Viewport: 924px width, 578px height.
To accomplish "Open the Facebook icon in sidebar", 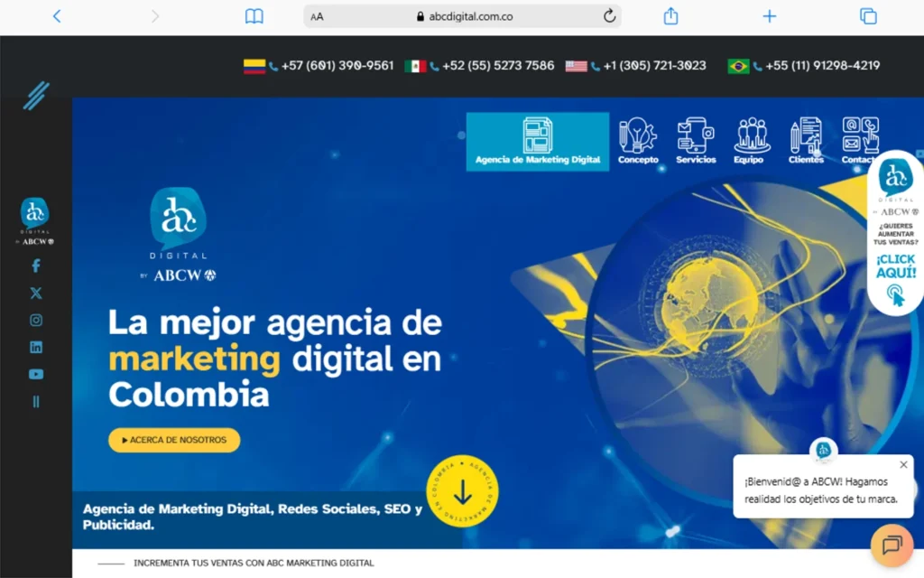I will (36, 266).
